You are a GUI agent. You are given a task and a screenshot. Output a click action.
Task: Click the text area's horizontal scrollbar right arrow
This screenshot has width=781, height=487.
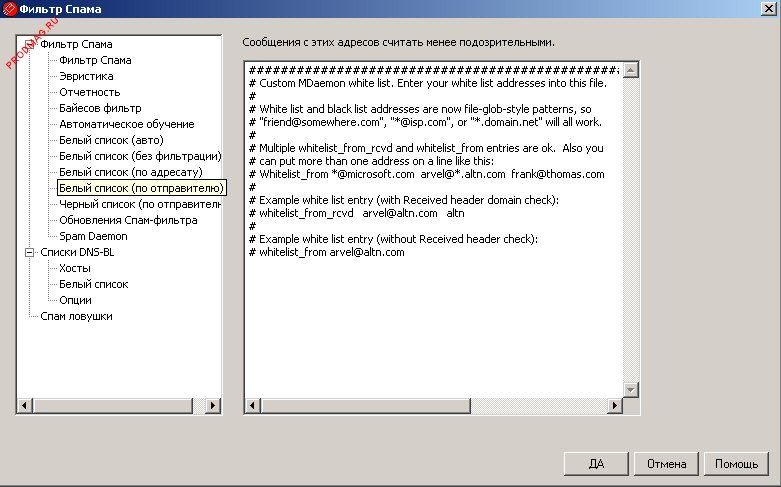coord(613,406)
